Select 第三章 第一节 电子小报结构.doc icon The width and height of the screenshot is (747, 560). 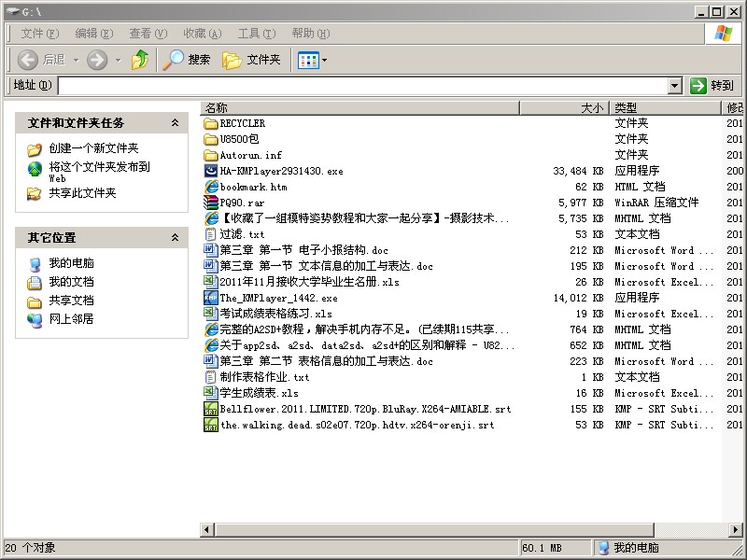click(x=211, y=250)
